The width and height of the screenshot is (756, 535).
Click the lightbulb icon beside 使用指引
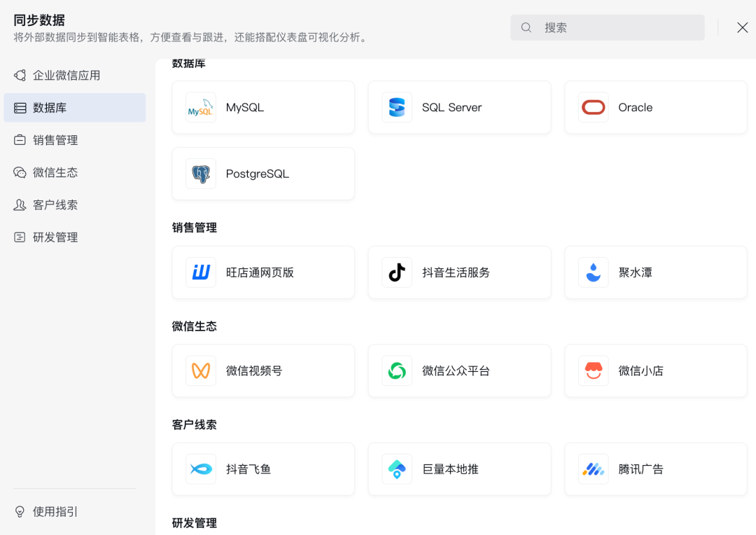click(x=20, y=511)
